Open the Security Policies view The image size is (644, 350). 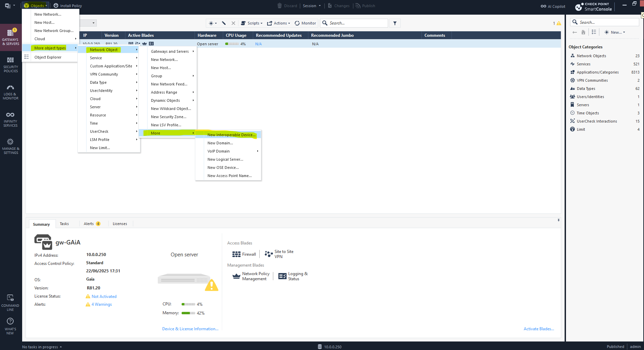11,65
